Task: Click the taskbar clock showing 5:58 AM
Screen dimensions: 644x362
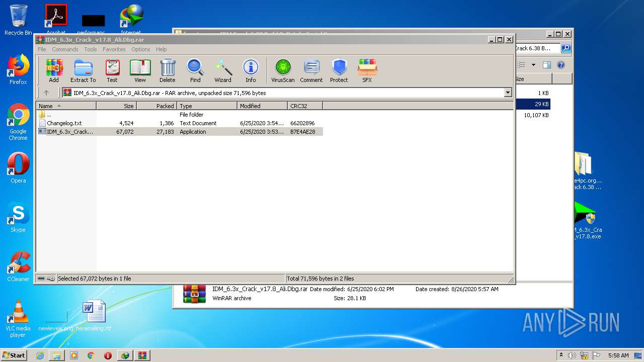Action: point(618,355)
